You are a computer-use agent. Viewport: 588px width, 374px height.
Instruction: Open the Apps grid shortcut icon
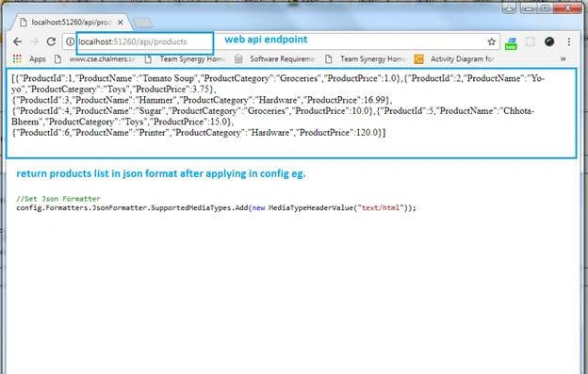tap(17, 58)
